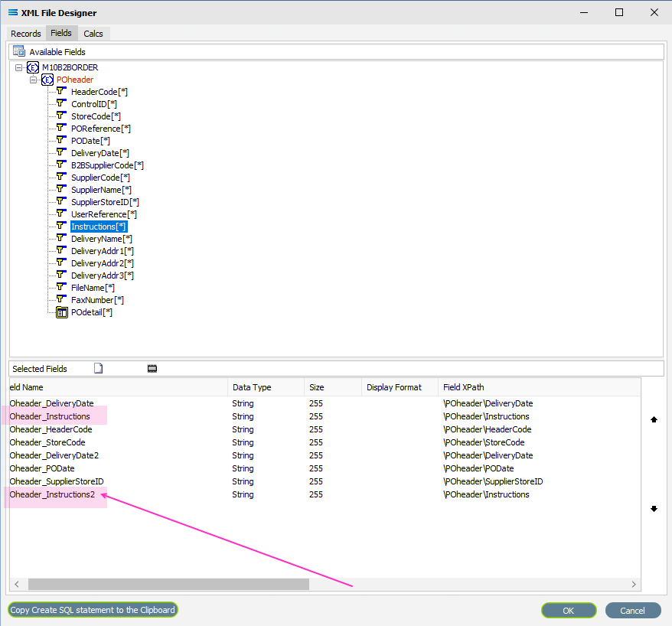Click the Cancel button
672x626 pixels.
pyautogui.click(x=632, y=611)
